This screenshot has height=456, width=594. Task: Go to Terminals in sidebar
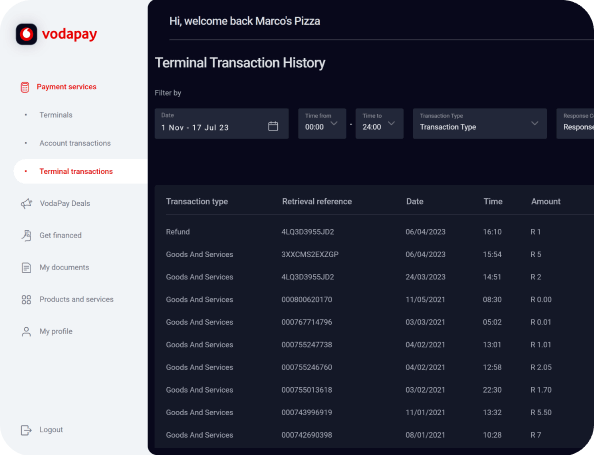tap(56, 115)
